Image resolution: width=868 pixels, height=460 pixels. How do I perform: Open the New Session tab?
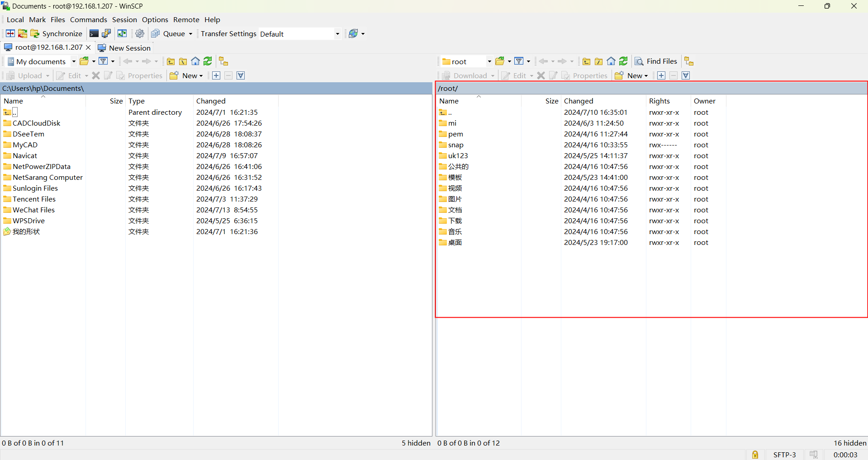click(x=124, y=48)
